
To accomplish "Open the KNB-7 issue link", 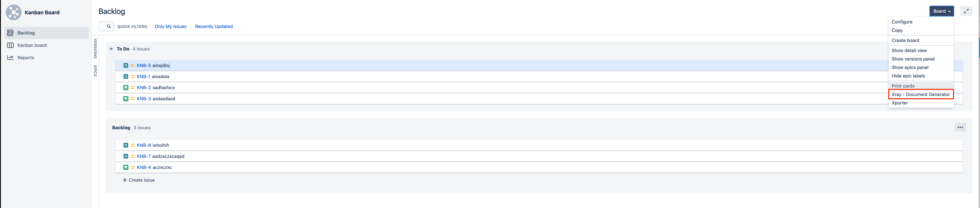I will click(144, 156).
